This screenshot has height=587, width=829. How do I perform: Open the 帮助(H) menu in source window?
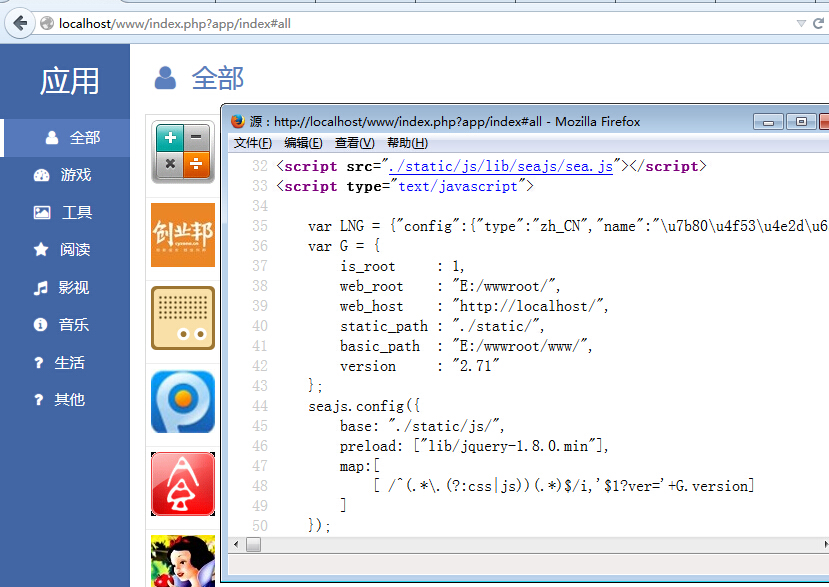pos(407,143)
